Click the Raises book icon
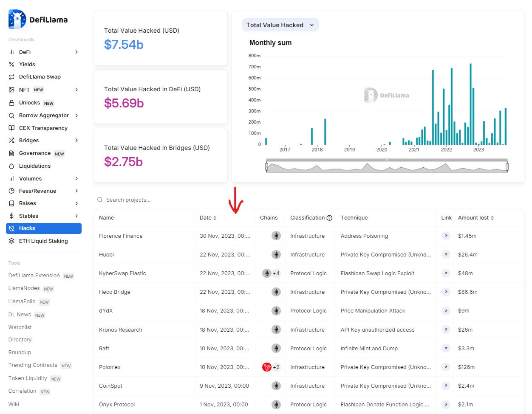Screen dimensions: 532x414 click(11, 203)
